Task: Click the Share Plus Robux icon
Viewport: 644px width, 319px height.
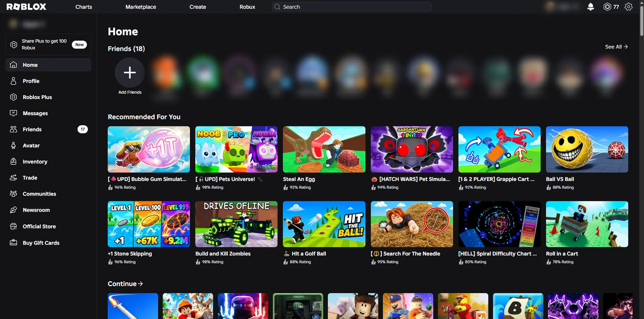Action: 14,44
